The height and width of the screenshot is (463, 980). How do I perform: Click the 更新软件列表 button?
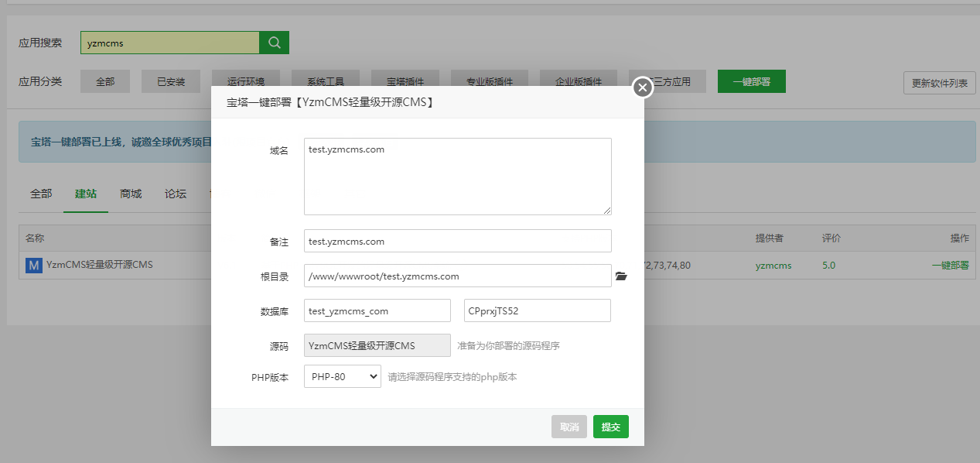point(939,84)
